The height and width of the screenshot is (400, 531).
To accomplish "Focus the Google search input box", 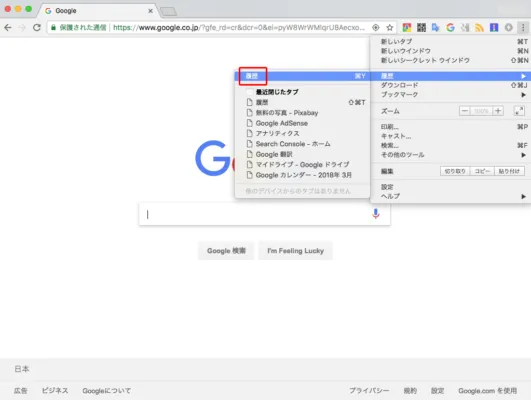I will [264, 214].
